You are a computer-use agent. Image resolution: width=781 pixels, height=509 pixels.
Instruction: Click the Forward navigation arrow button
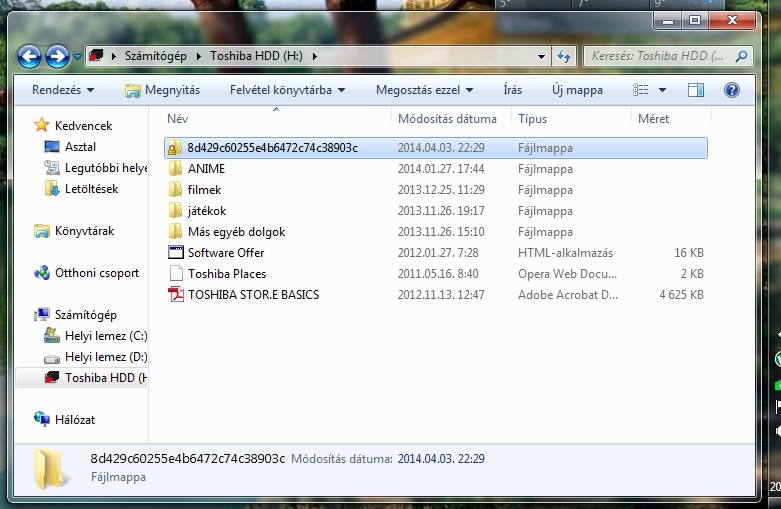click(x=57, y=57)
